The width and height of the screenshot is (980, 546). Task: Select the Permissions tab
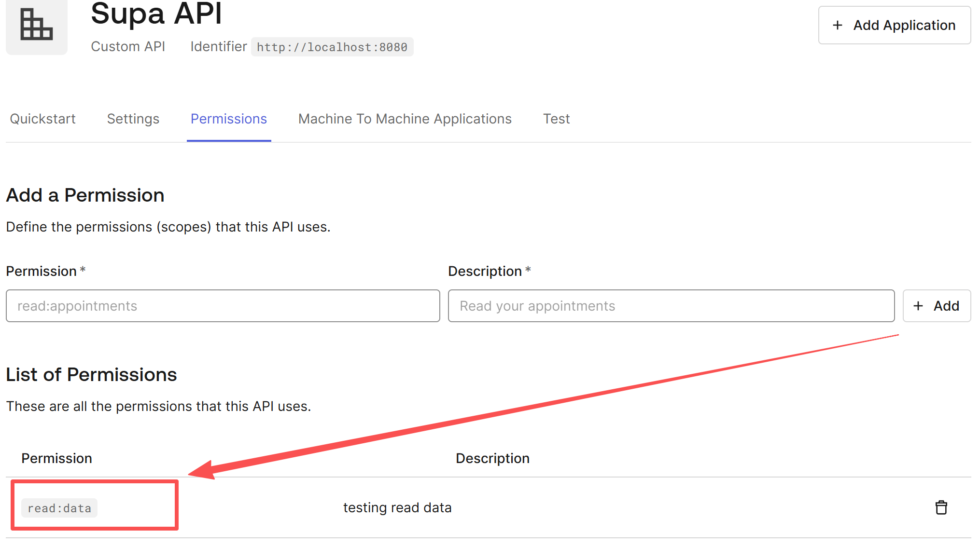point(229,119)
